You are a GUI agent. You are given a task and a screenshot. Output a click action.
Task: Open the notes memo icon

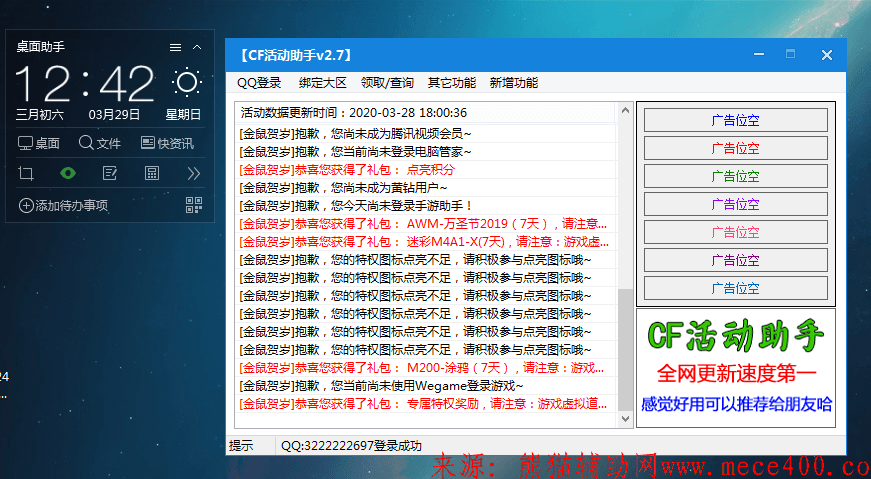(x=110, y=173)
